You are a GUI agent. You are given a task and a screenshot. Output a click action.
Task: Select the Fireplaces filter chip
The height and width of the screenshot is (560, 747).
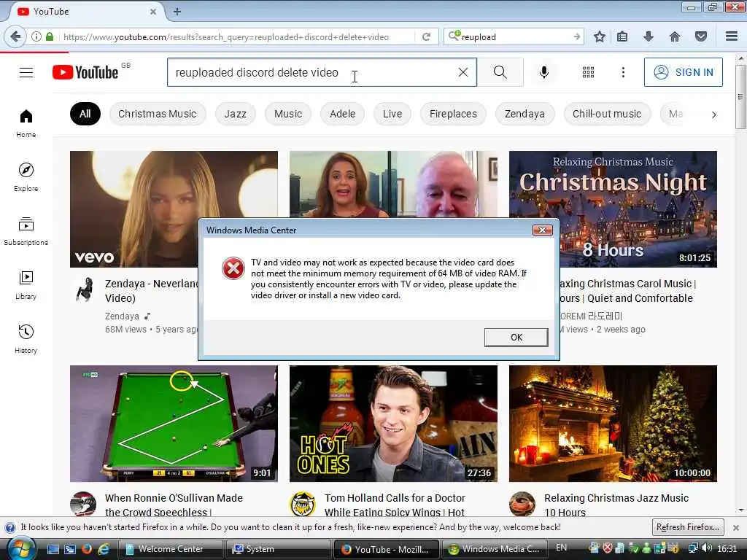click(453, 114)
